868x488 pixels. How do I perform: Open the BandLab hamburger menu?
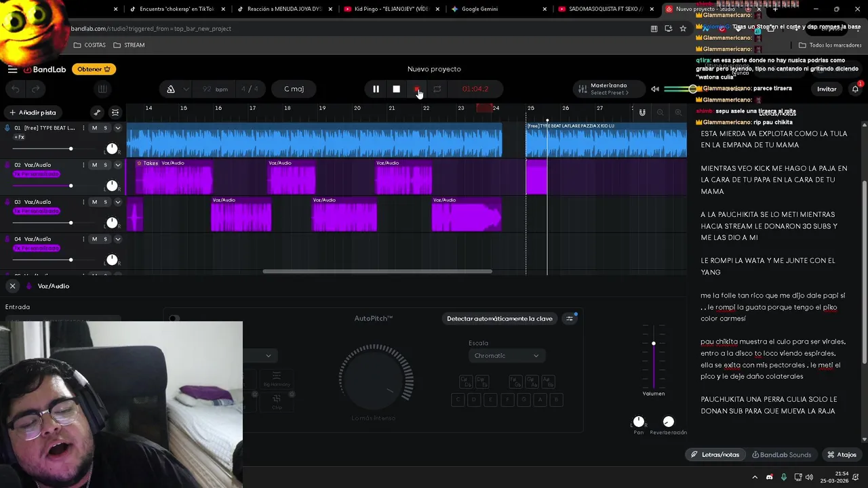12,69
